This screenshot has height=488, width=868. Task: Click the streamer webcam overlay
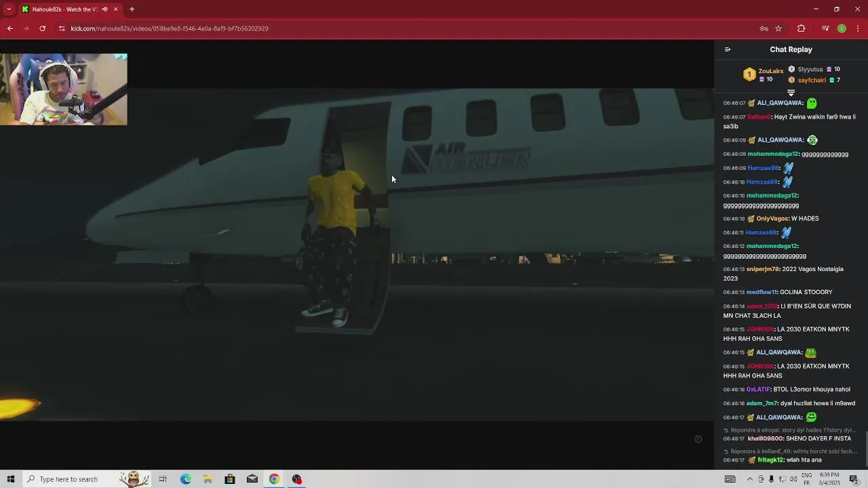[64, 89]
